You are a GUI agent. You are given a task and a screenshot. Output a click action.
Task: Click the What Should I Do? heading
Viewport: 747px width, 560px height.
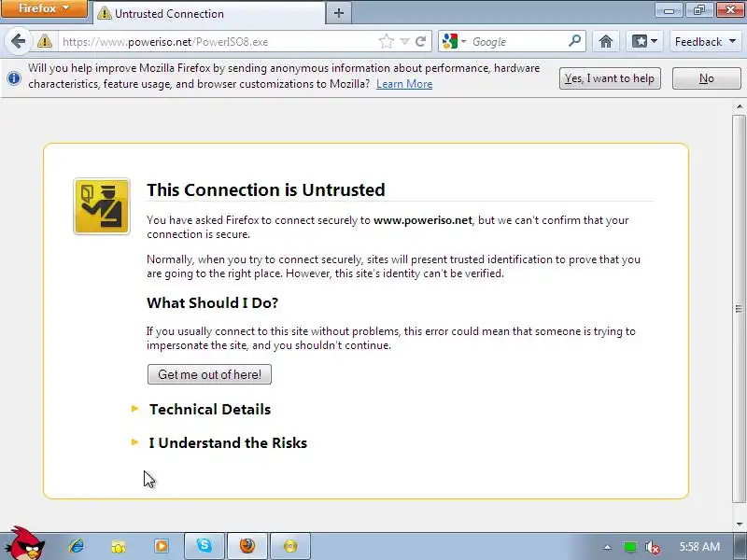[213, 302]
